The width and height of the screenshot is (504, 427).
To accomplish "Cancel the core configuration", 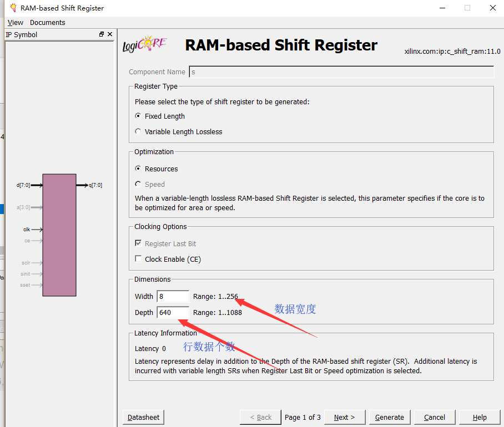I will pos(434,417).
